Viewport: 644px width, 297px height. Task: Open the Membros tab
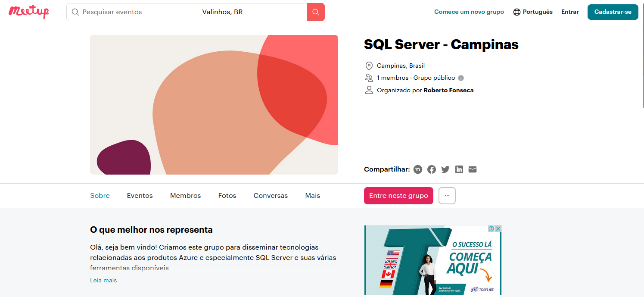[185, 196]
